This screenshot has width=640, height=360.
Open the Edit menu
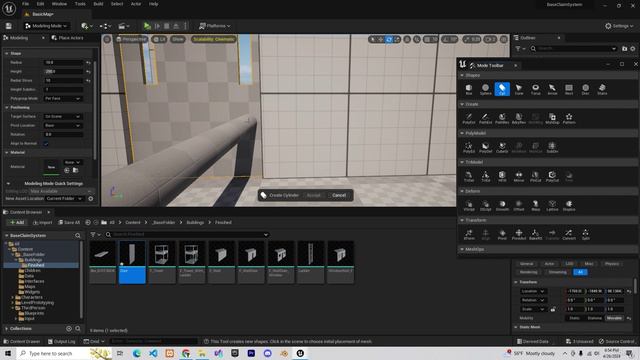click(x=40, y=4)
